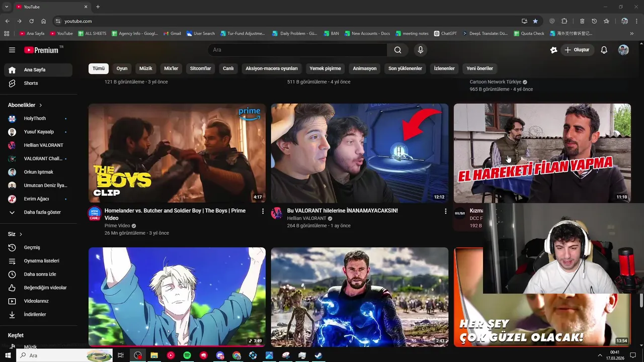Open Evrim Ağacı channel subscription
Viewport: 644px width, 362px height.
coord(38,199)
